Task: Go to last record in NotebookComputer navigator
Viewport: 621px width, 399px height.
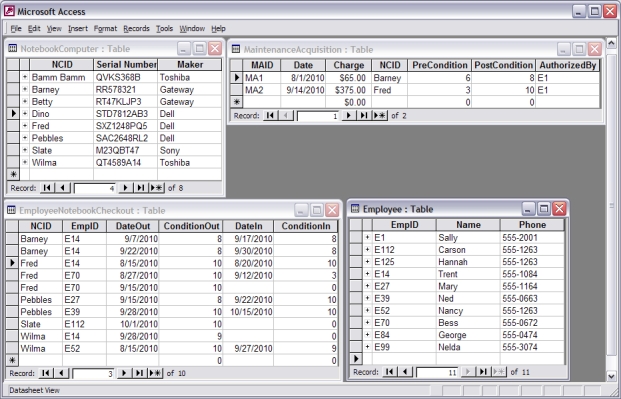Action: coord(141,188)
